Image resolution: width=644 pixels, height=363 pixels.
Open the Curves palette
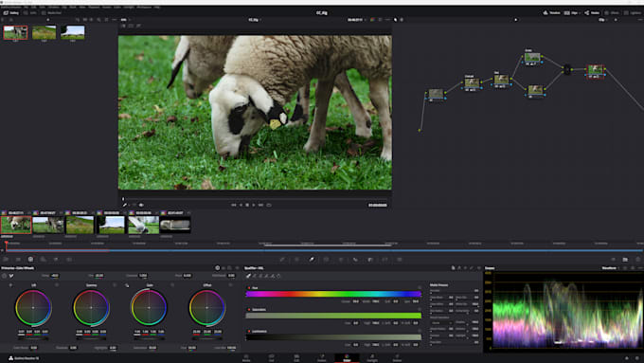point(282,260)
